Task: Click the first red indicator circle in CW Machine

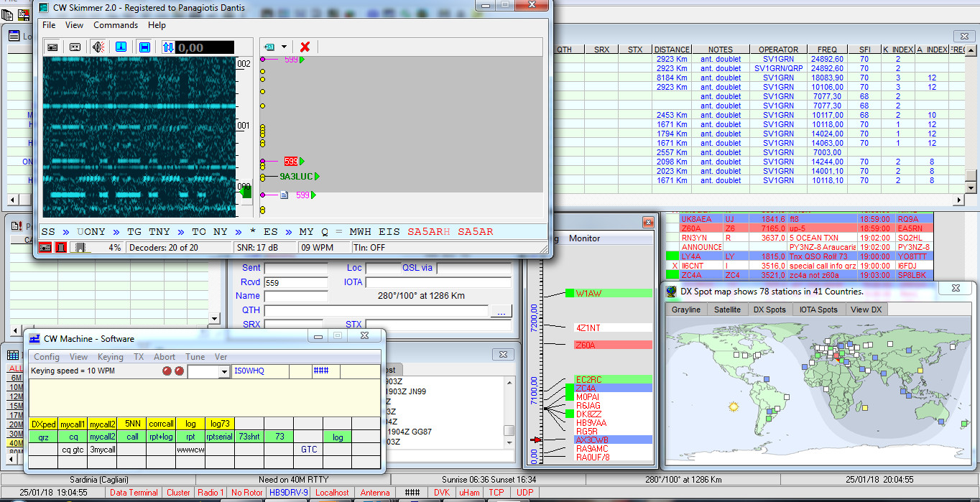Action: point(167,371)
